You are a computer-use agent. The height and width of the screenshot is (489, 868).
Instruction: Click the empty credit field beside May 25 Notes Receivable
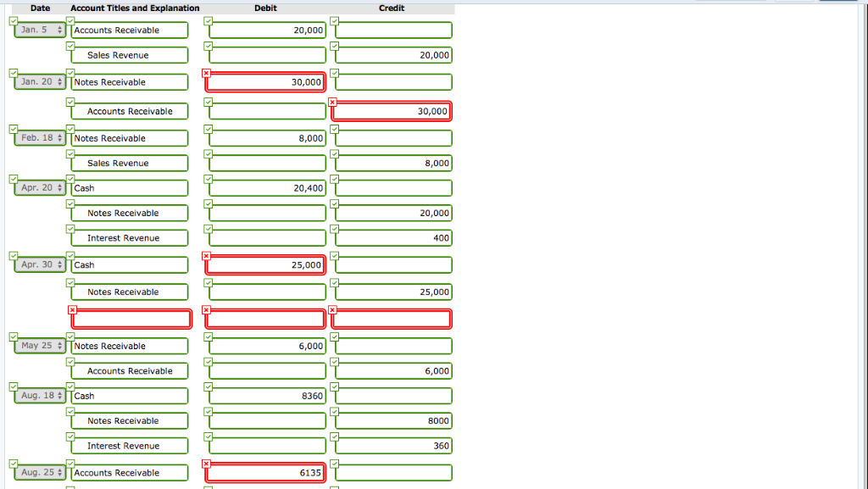pyautogui.click(x=392, y=346)
